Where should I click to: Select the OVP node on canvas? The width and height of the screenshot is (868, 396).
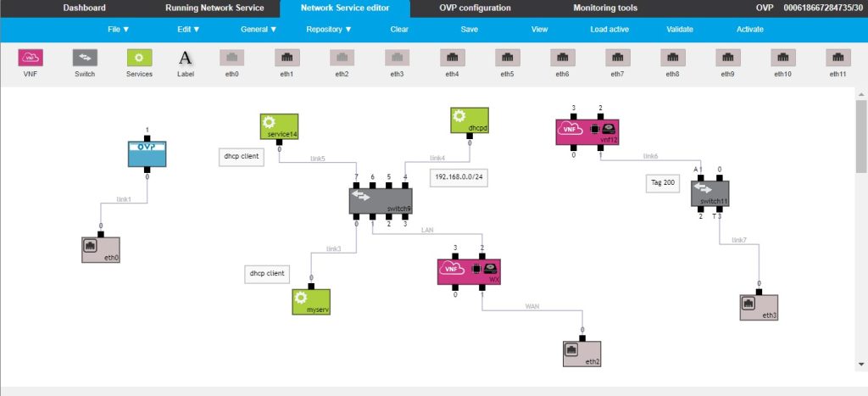(x=147, y=154)
